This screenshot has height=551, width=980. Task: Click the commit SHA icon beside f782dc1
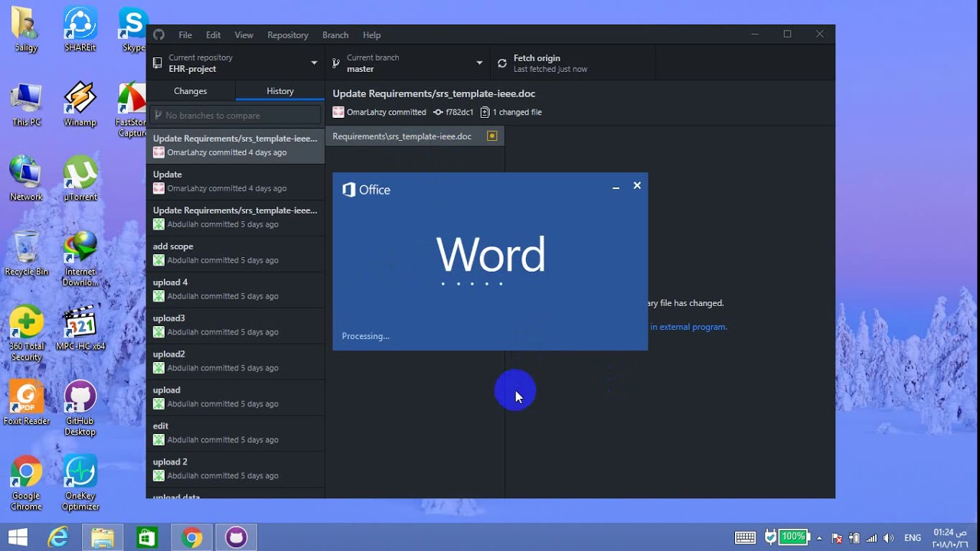[438, 112]
